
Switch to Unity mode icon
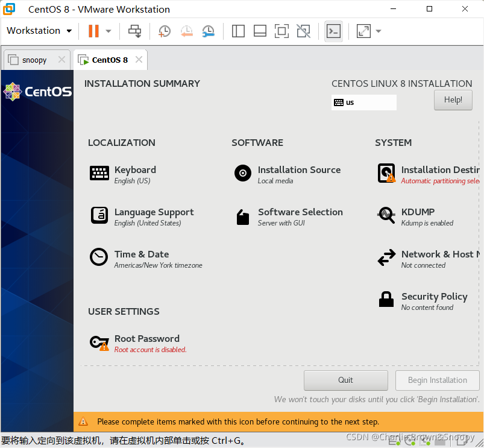point(303,31)
